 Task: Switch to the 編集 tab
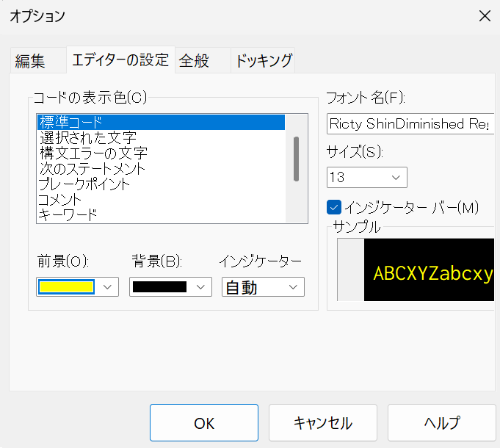point(38,60)
